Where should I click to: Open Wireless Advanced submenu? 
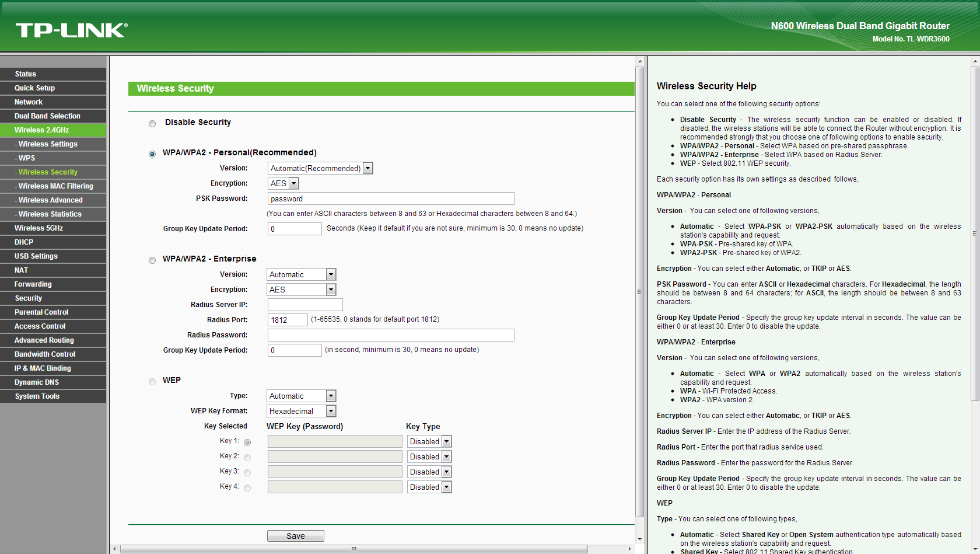[x=53, y=200]
